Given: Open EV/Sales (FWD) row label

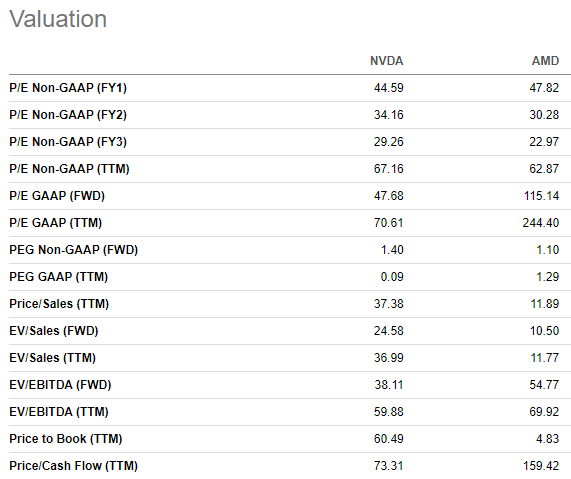Looking at the screenshot, I should [54, 330].
